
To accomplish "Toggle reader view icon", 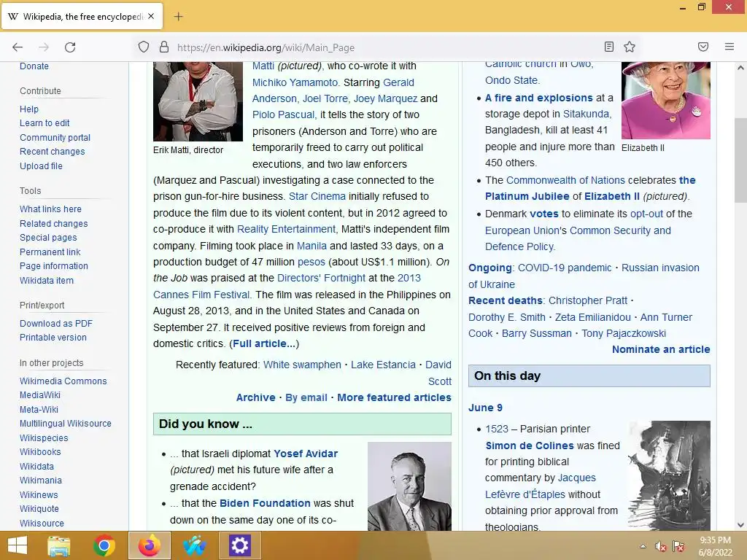I will coord(609,47).
